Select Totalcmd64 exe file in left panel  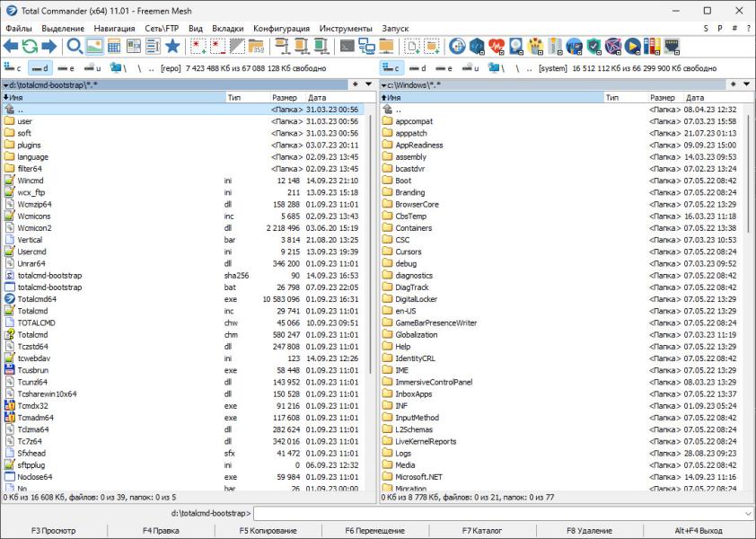(183, 299)
